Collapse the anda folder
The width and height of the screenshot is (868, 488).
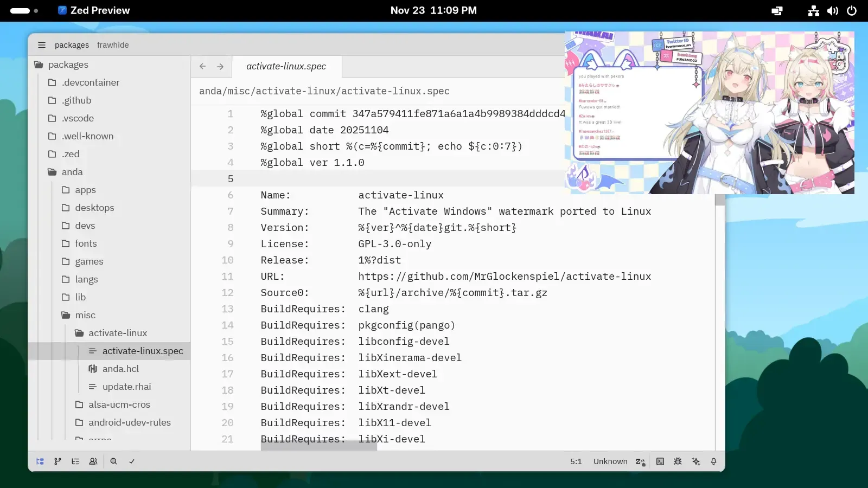click(x=72, y=172)
